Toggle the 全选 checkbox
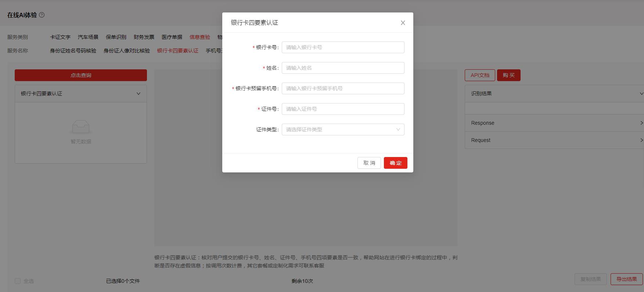644x292 pixels. (x=18, y=281)
